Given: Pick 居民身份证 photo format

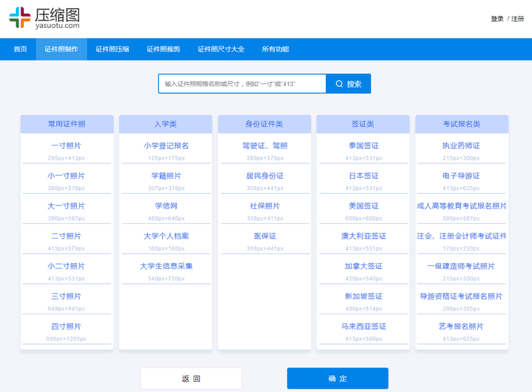Looking at the screenshot, I should coord(265,176).
